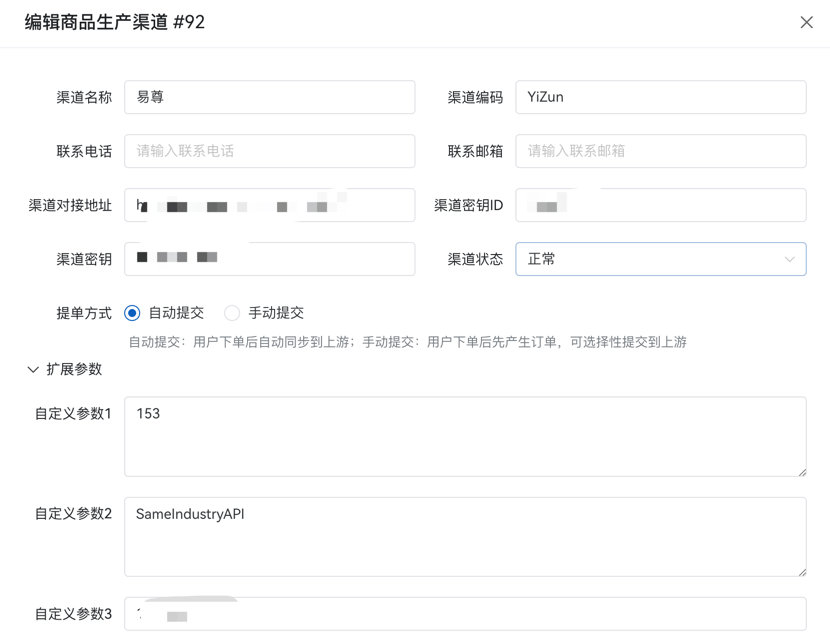
Task: Click the 扩展参数 section header text
Action: (x=74, y=370)
